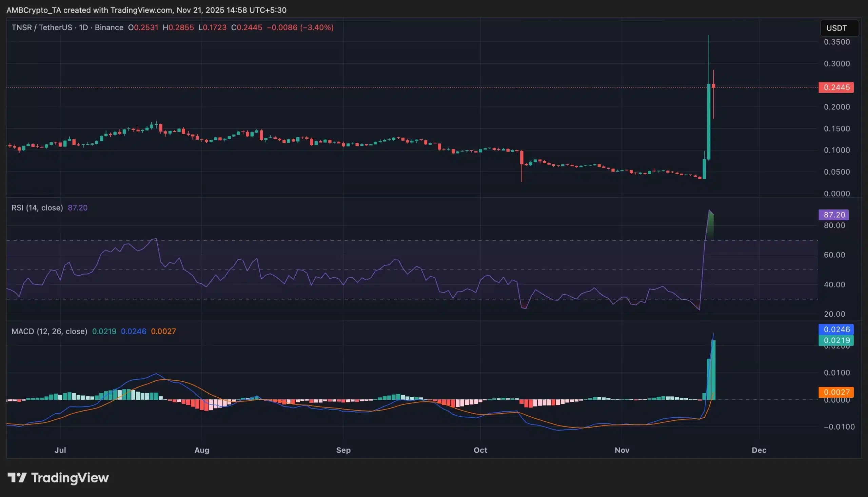Click the green 0.0219 MACD value tag
The width and height of the screenshot is (868, 497).
tap(837, 340)
